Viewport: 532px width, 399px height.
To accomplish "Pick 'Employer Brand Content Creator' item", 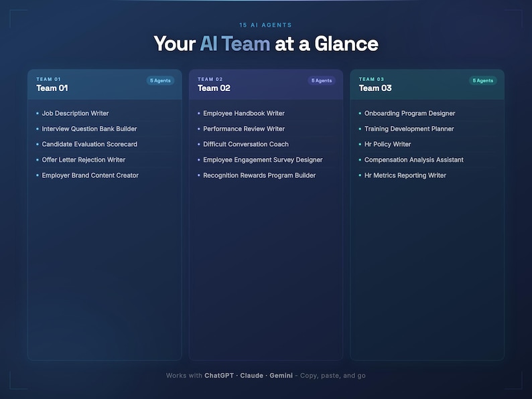I will click(x=90, y=175).
